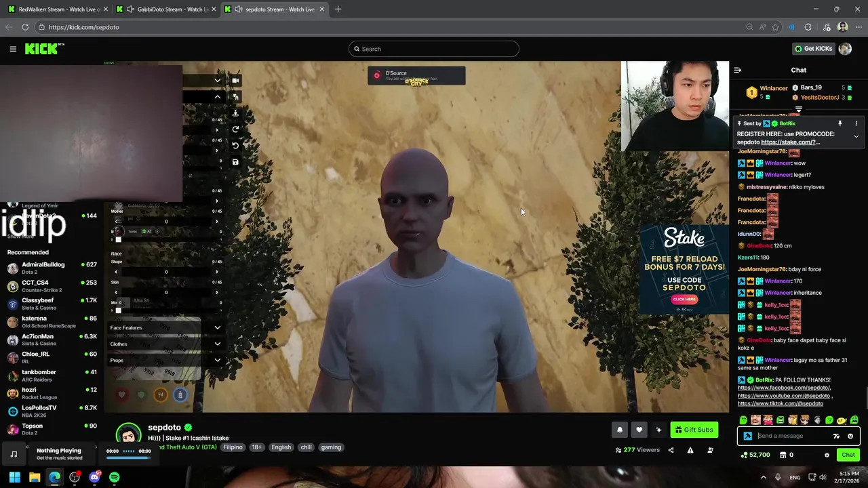Image resolution: width=868 pixels, height=488 pixels.
Task: Click the sparkle subscribe icon
Action: pos(658,430)
